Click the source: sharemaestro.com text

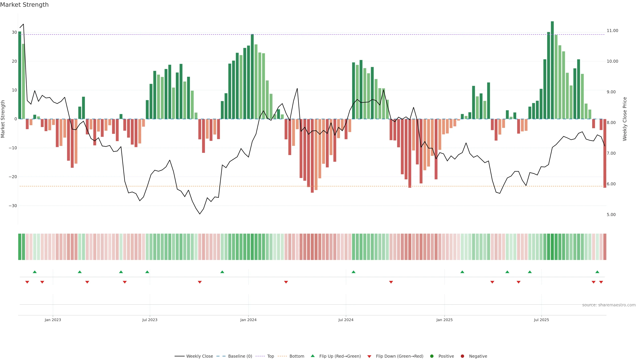point(609,305)
